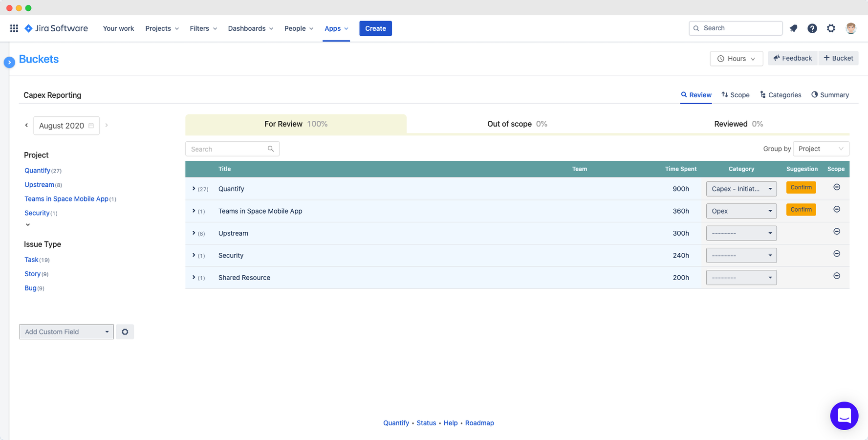Screen dimensions: 868x440
Task: Remove Shared Resource row from scope
Action: coord(837,276)
